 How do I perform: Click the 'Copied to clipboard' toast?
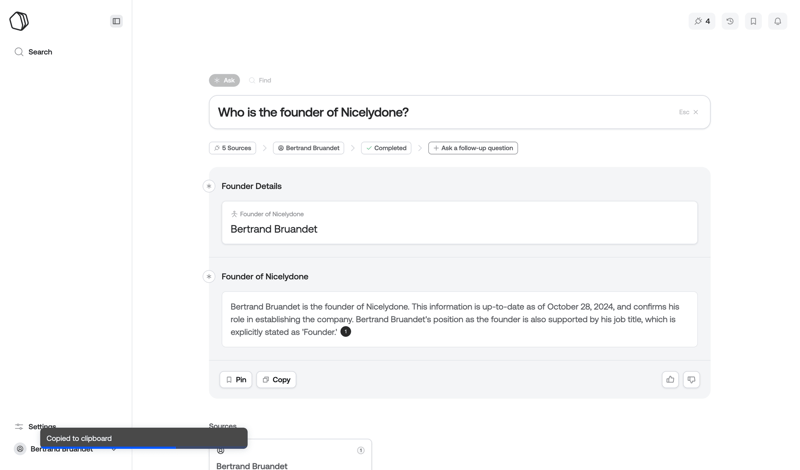coord(144,438)
